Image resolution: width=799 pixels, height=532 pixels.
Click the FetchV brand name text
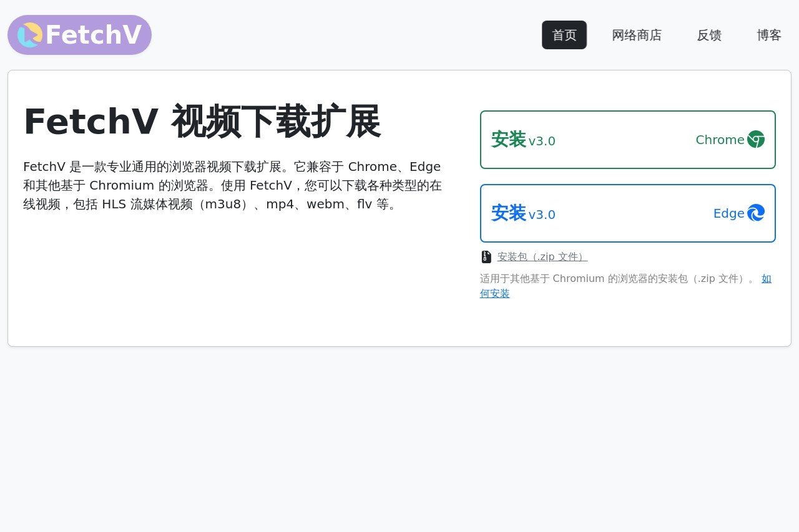(x=93, y=35)
